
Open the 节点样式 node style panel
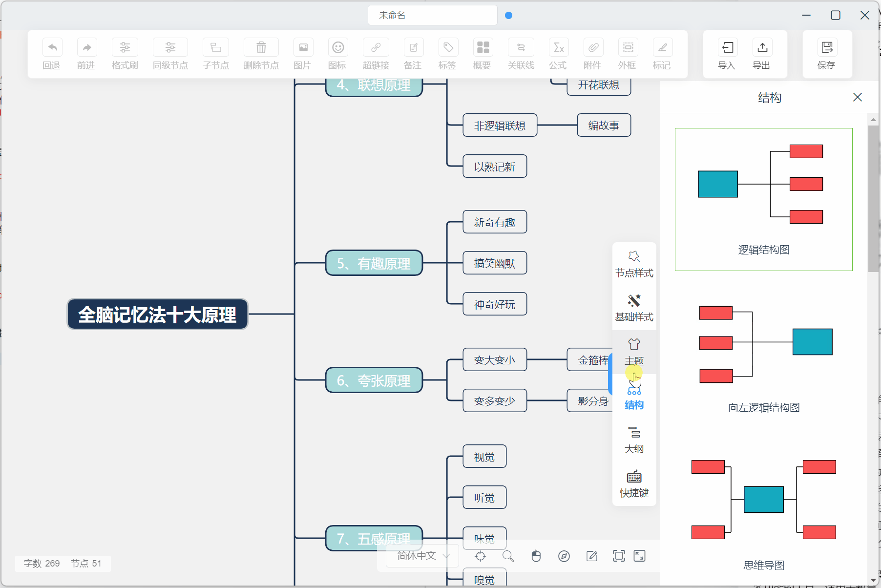click(x=634, y=264)
